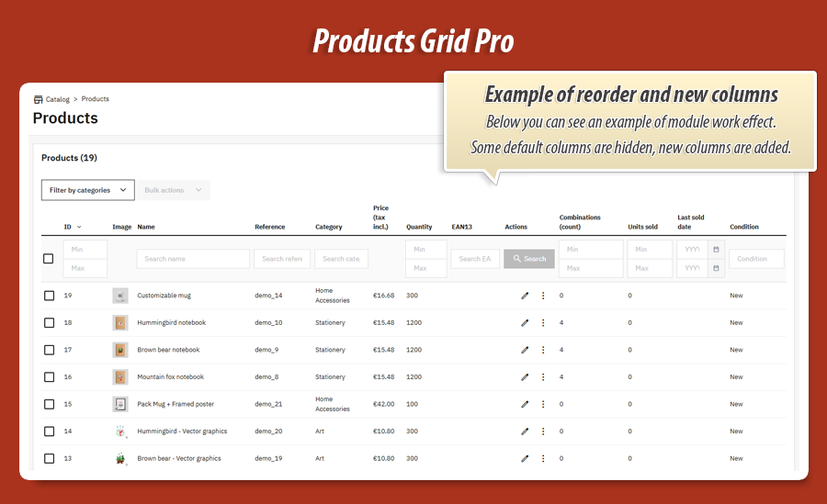Sort by Quantity column header
Screen dimensions: 827x504
click(419, 227)
